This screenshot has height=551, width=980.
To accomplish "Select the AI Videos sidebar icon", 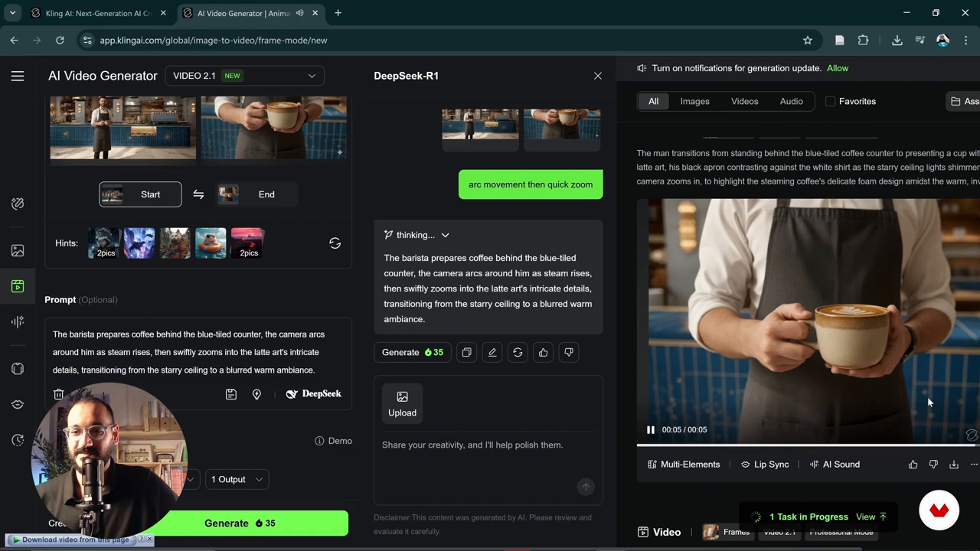I will click(x=18, y=285).
